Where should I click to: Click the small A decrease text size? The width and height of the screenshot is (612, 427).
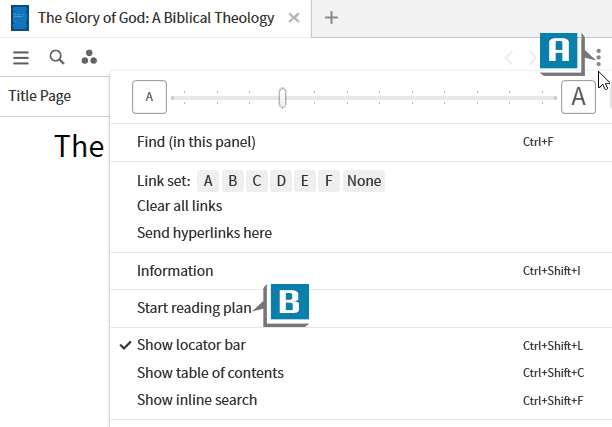click(x=149, y=97)
